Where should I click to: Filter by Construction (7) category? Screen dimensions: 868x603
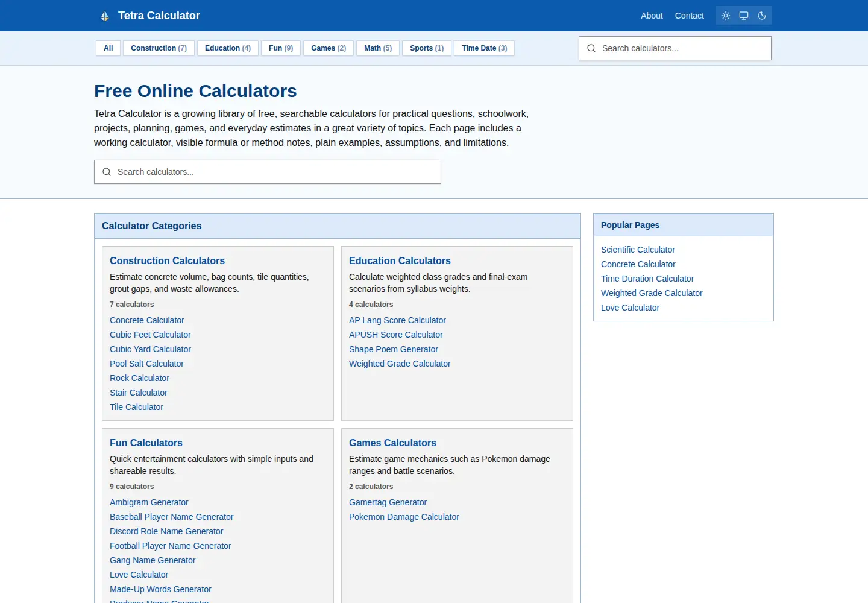[x=159, y=48]
